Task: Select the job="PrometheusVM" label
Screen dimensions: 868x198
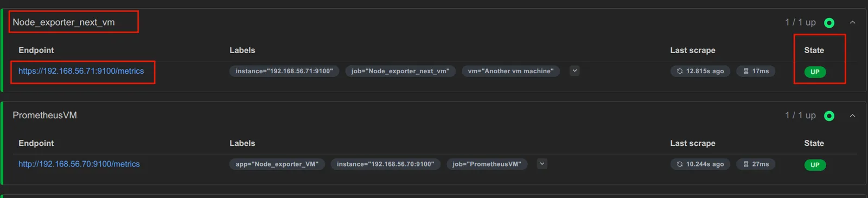Action: click(487, 164)
